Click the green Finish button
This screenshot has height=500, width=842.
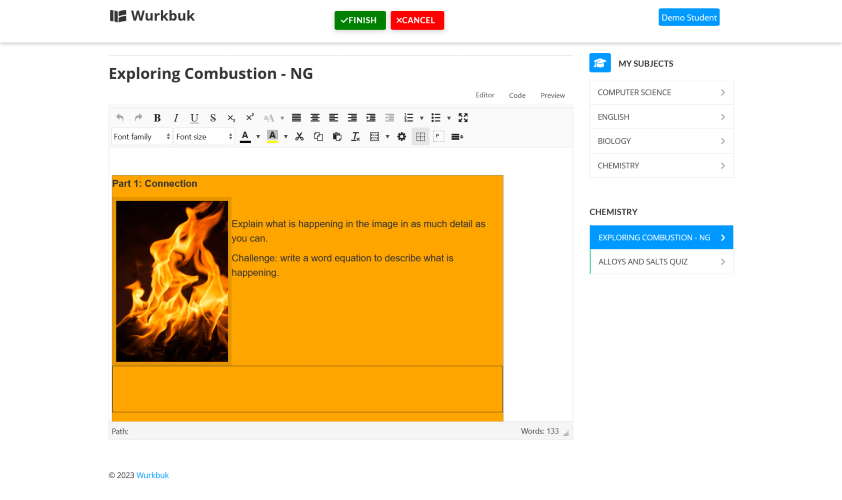point(360,20)
